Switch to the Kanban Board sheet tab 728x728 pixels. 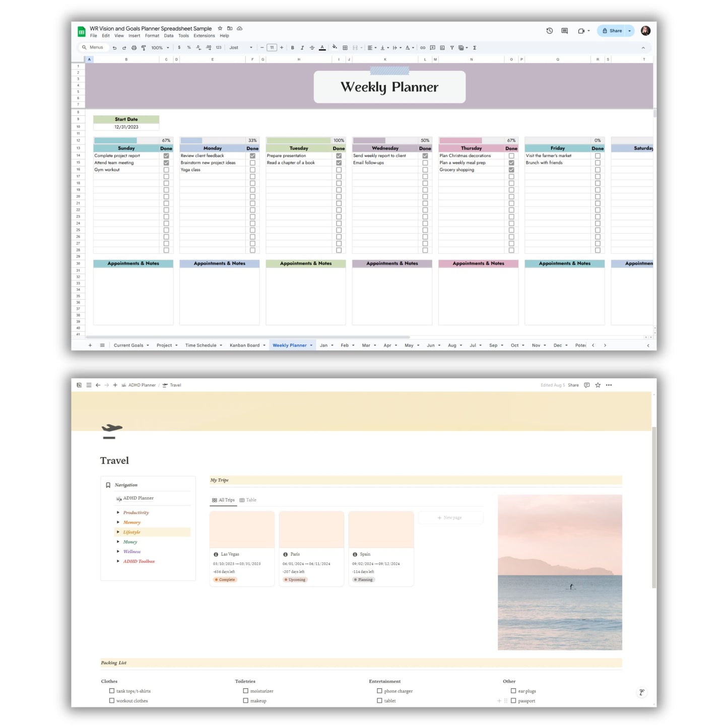(x=245, y=346)
